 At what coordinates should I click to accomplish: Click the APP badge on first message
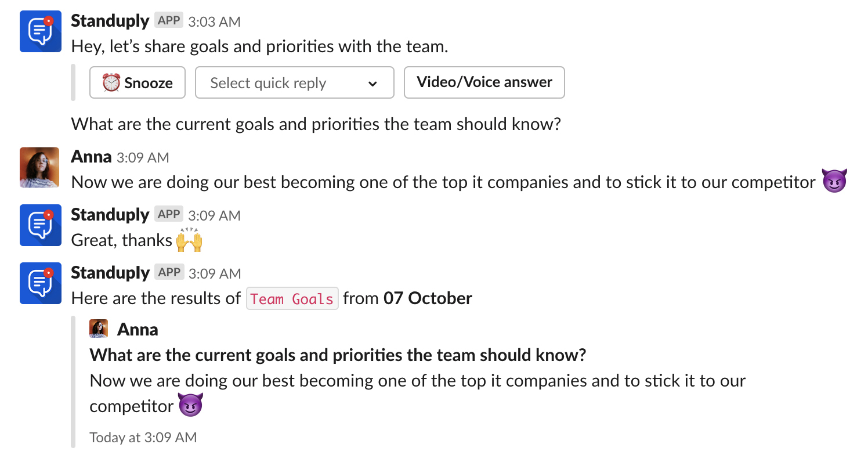coord(169,21)
